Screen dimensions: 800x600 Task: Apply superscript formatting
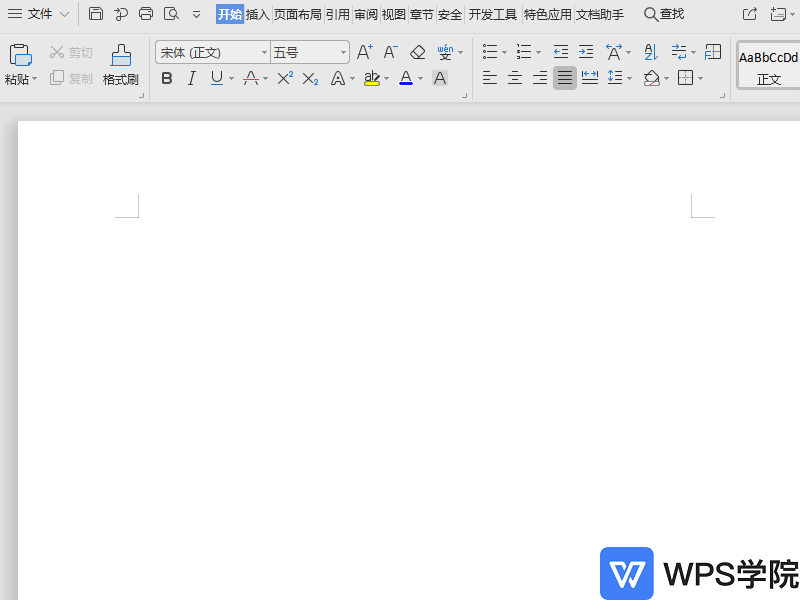point(286,78)
